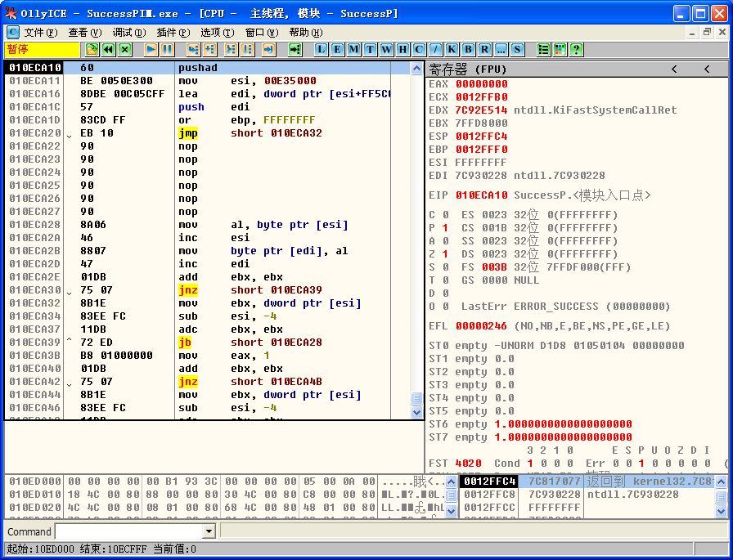Click the Open file toolbar icon
Screen dimensions: 733x560
[92, 50]
